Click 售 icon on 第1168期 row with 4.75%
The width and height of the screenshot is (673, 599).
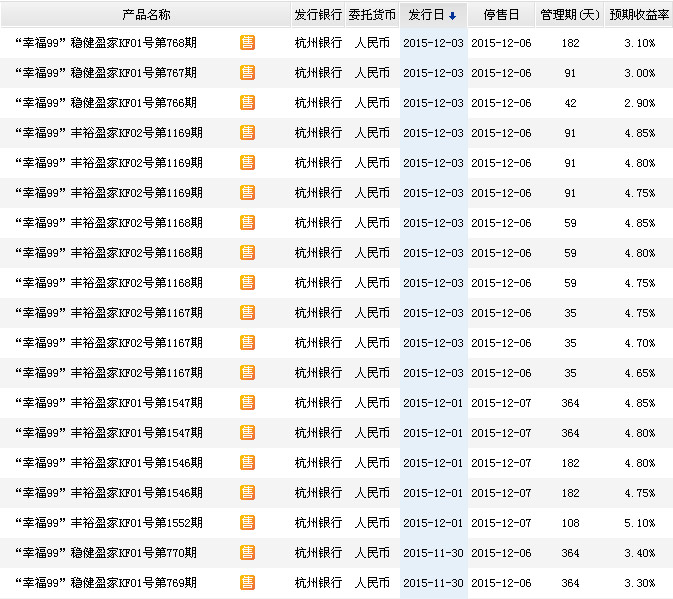tap(247, 283)
